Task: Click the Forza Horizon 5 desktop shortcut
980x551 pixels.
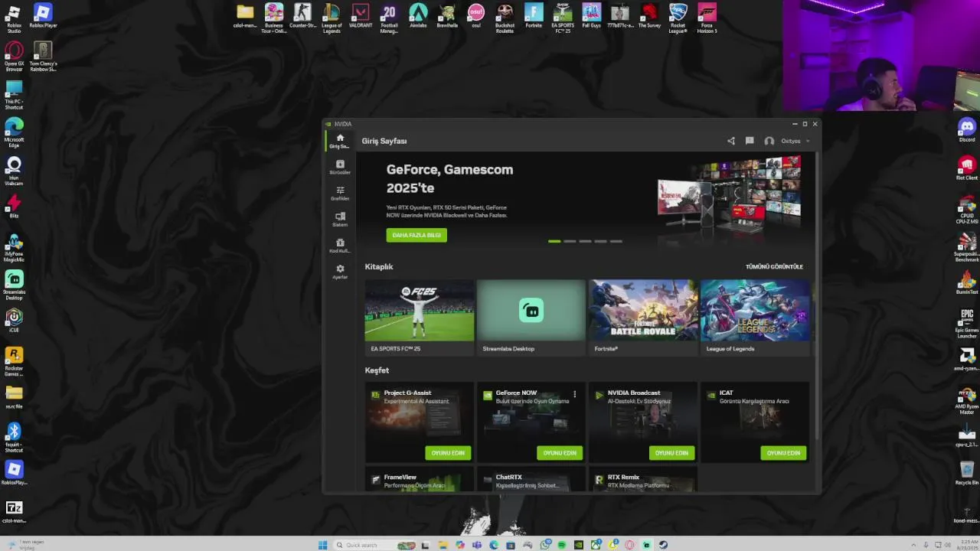Action: [x=707, y=18]
